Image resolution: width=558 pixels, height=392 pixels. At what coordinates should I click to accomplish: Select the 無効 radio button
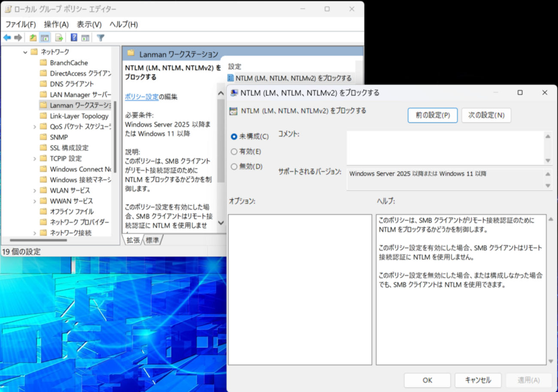(x=234, y=167)
